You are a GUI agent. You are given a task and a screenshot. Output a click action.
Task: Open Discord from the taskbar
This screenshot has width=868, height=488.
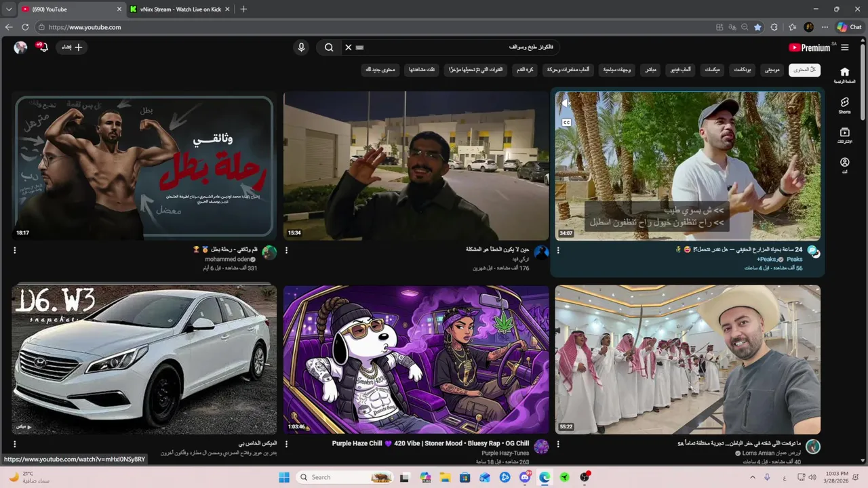tap(525, 477)
